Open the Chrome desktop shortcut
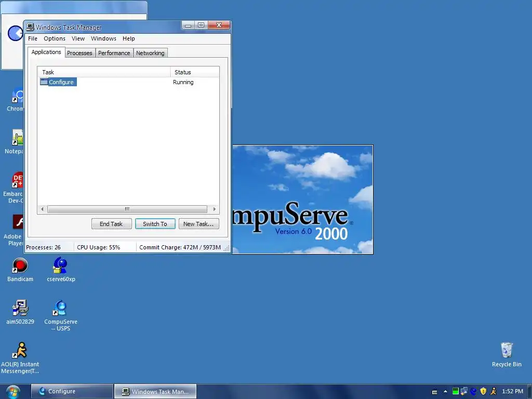 15,99
